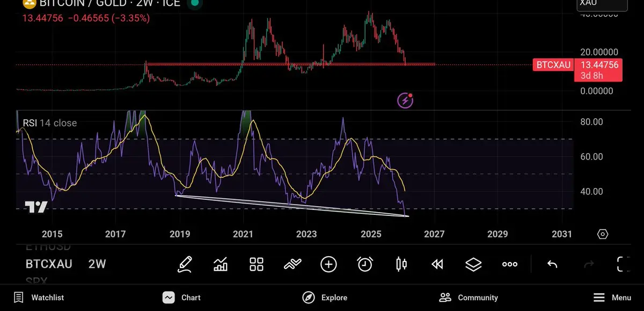Click the 2027 time axis label

434,234
